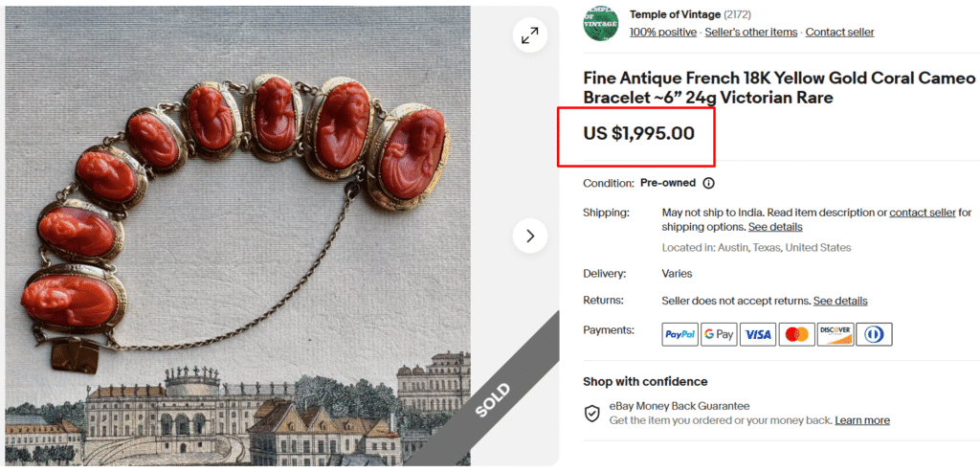
Task: Click the Discover card icon
Action: click(x=835, y=334)
